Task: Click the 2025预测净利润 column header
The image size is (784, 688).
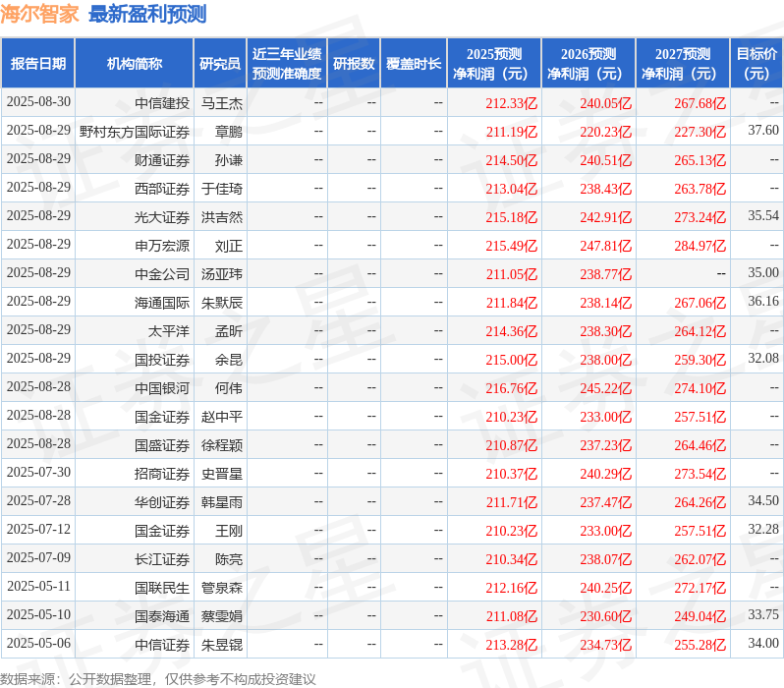Action: (494, 64)
